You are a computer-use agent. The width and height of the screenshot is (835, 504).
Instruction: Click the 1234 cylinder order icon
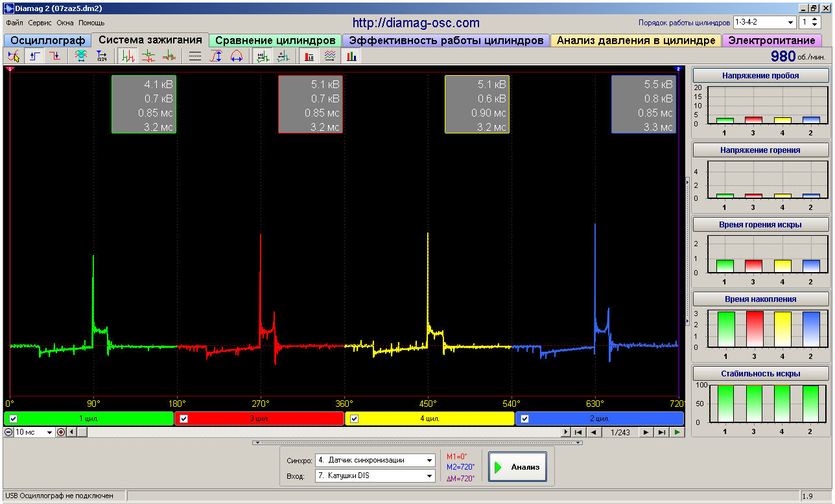(102, 56)
